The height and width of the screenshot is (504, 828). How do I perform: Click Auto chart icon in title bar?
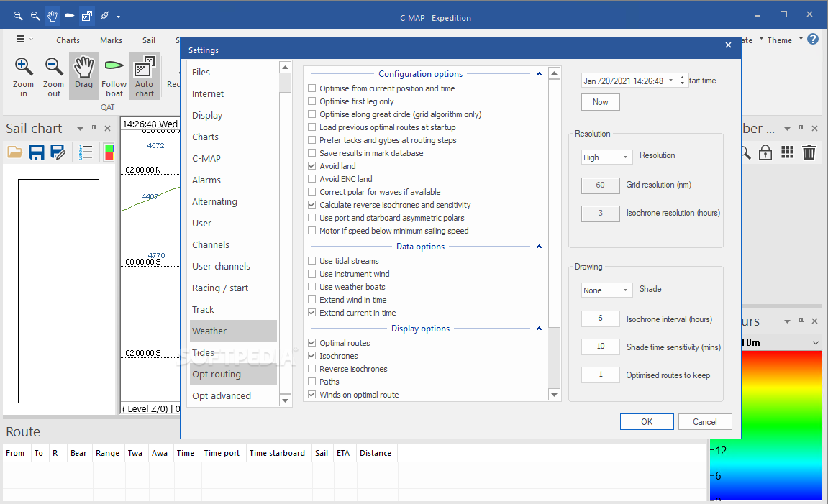[x=86, y=16]
